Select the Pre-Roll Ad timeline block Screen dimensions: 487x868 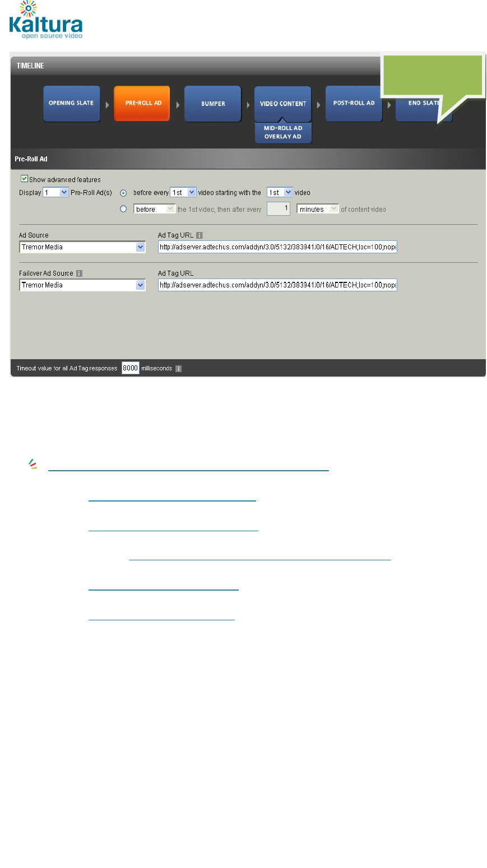point(142,104)
